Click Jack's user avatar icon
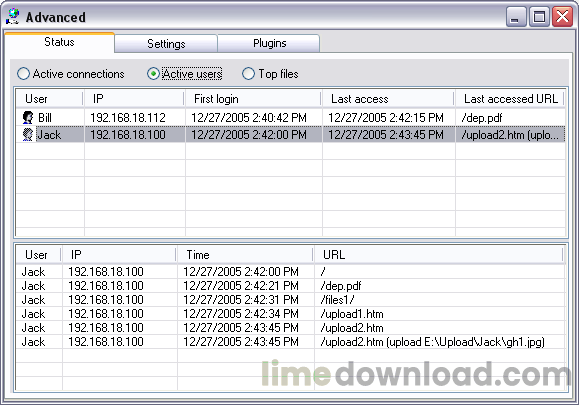The width and height of the screenshot is (579, 405). coord(28,134)
